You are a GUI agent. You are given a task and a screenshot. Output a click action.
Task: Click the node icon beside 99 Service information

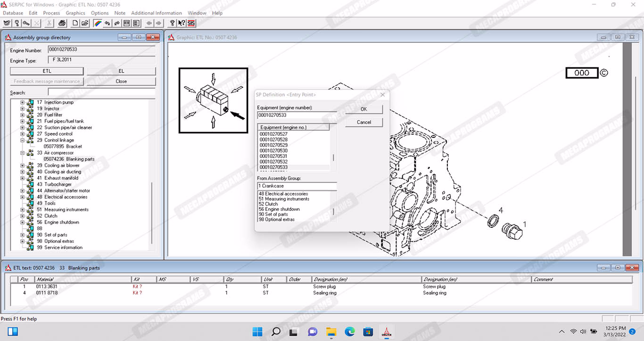click(31, 248)
